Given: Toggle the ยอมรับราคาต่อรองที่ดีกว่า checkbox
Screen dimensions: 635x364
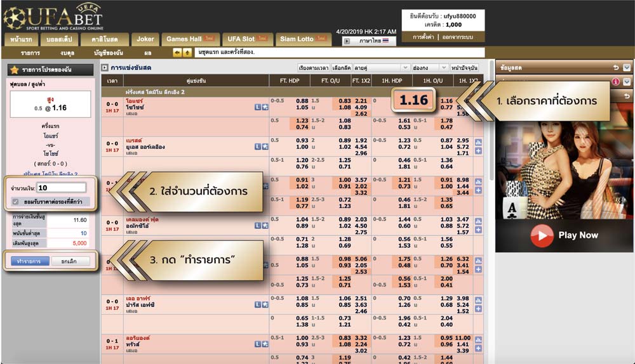Looking at the screenshot, I should click(x=16, y=202).
